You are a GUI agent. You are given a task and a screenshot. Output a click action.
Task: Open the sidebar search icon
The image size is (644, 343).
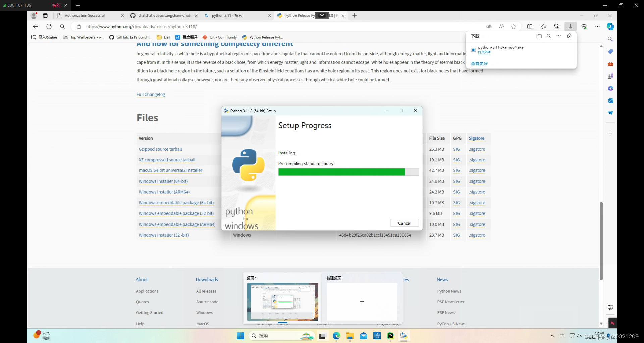(610, 39)
